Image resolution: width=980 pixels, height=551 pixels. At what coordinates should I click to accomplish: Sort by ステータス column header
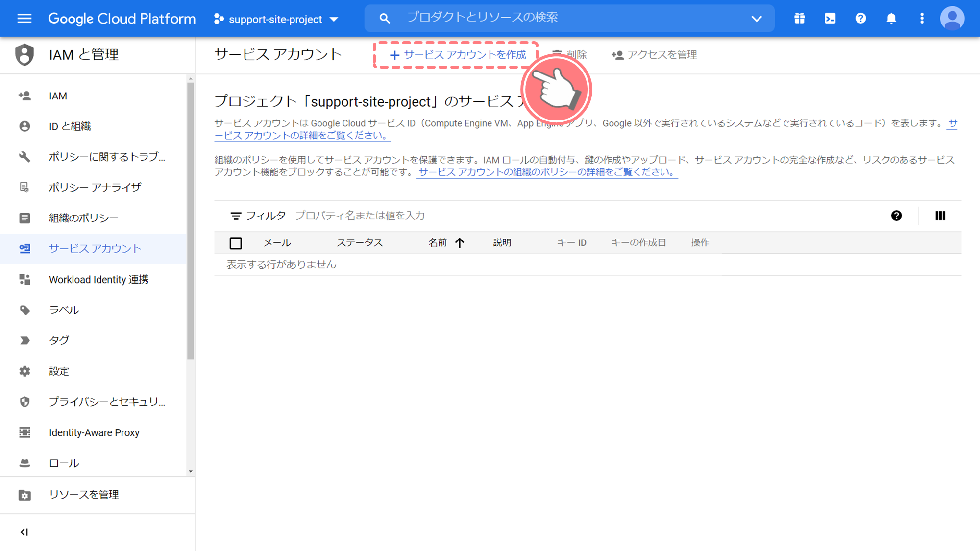(x=360, y=243)
